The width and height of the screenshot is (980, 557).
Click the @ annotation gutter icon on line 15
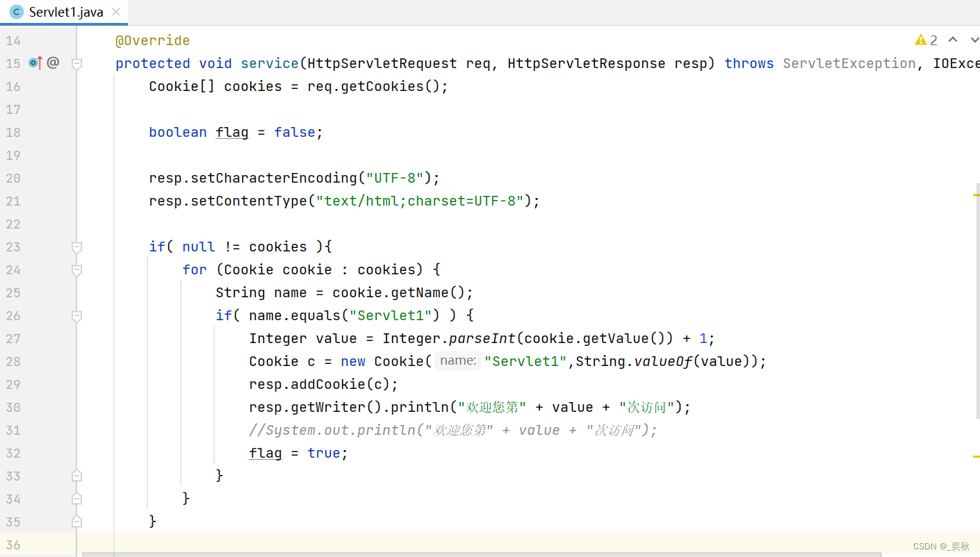(x=53, y=63)
